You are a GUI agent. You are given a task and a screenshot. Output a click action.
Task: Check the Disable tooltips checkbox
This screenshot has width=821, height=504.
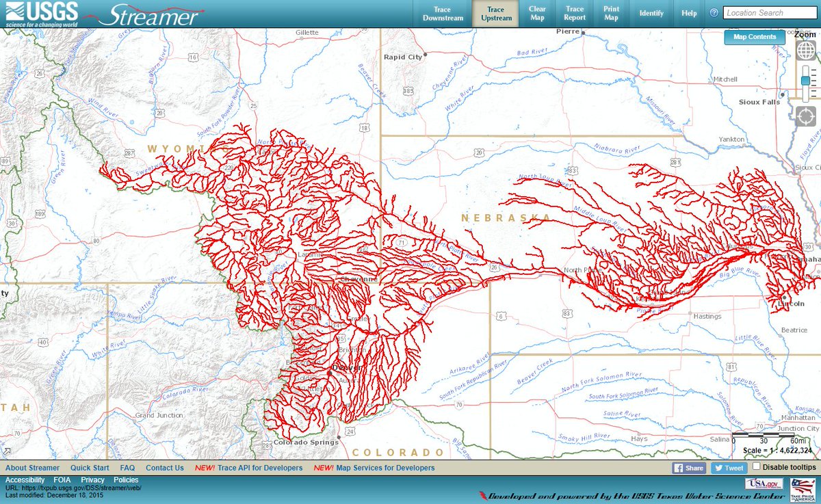756,464
